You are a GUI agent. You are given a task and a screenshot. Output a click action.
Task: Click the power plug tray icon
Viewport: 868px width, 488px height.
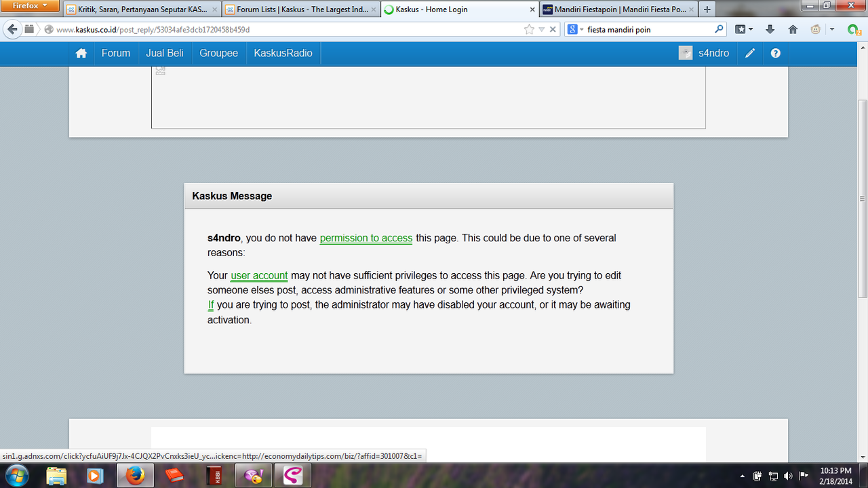(x=757, y=476)
